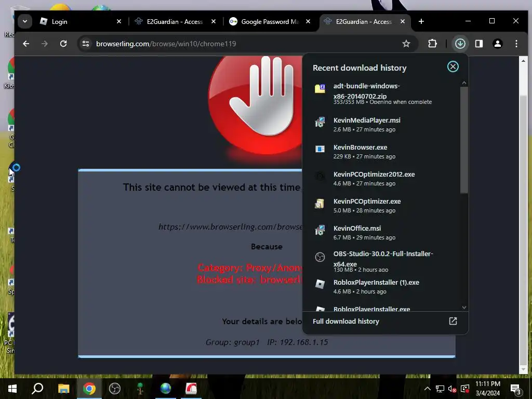532x399 pixels.
Task: Open File Explorer from taskbar
Action: point(63,389)
